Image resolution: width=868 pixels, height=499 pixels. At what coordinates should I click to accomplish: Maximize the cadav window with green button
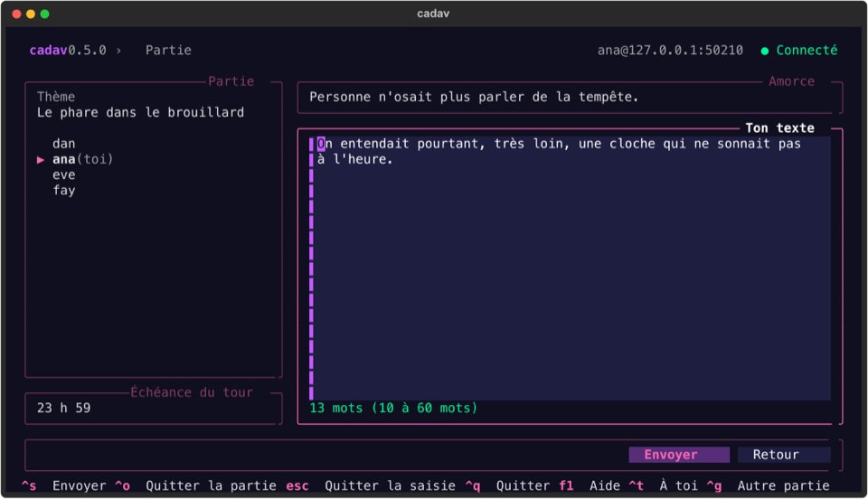click(45, 14)
